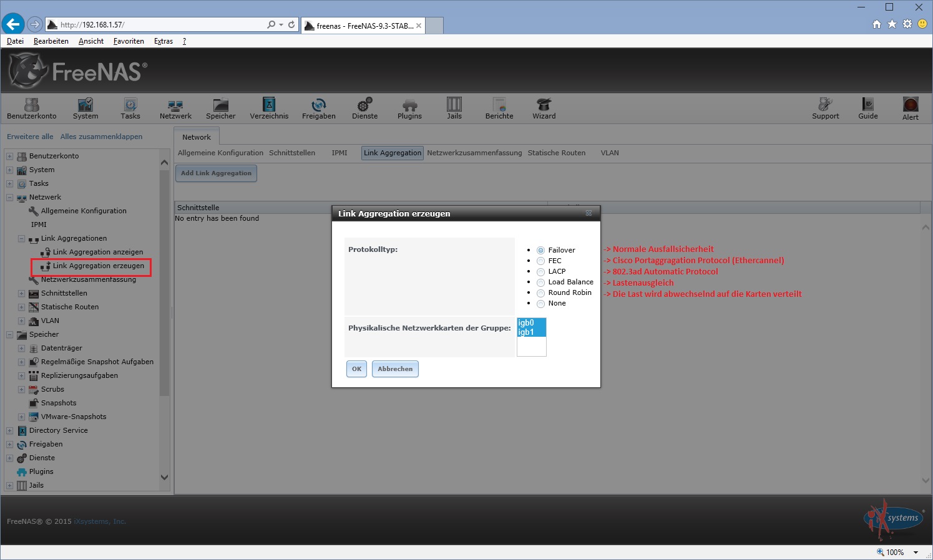The width and height of the screenshot is (933, 560).
Task: Open browser favorites star icon
Action: click(892, 24)
